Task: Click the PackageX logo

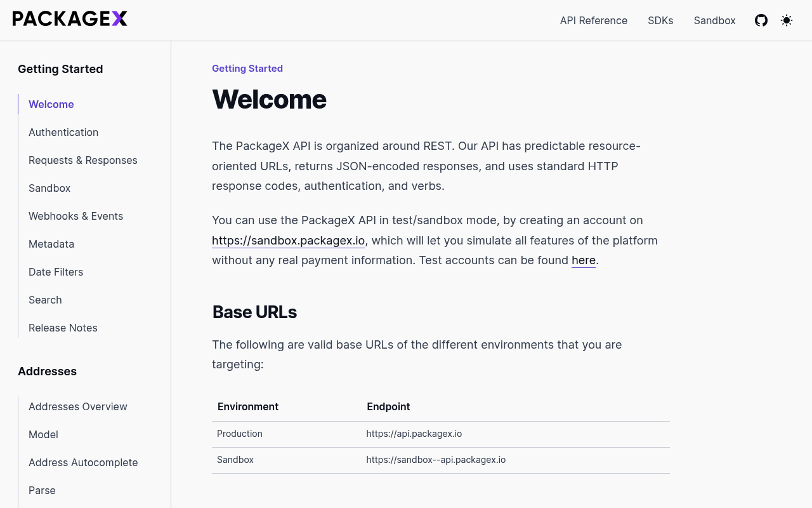Action: coord(70,19)
